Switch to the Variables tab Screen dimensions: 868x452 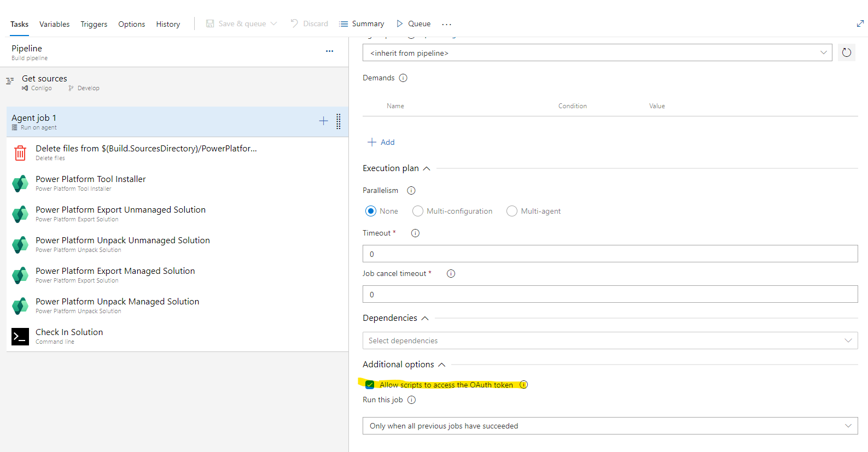pyautogui.click(x=54, y=24)
